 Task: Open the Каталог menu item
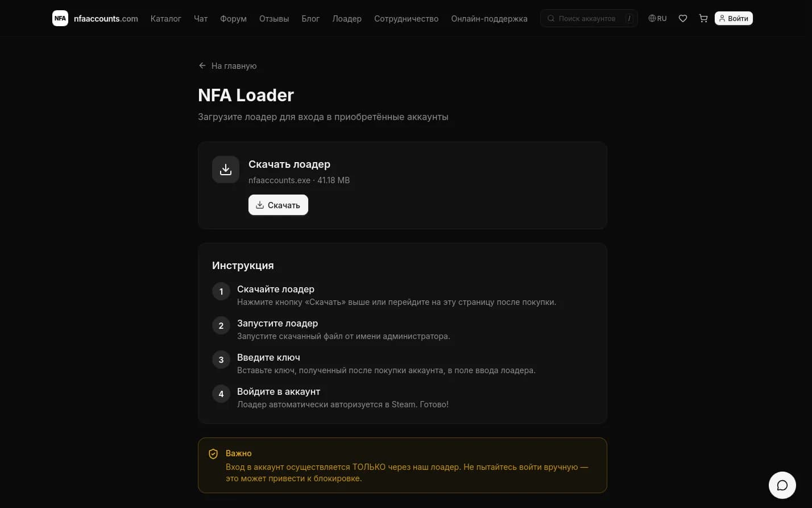[x=166, y=19]
